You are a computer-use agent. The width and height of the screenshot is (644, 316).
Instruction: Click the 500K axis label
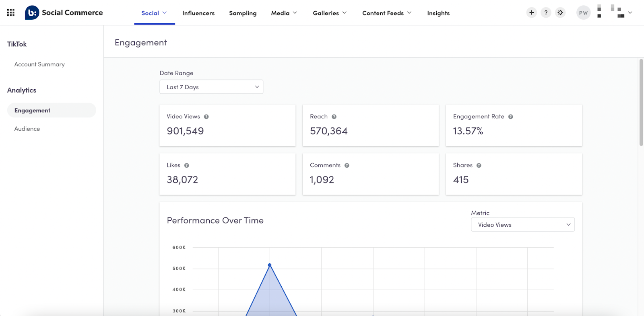179,269
